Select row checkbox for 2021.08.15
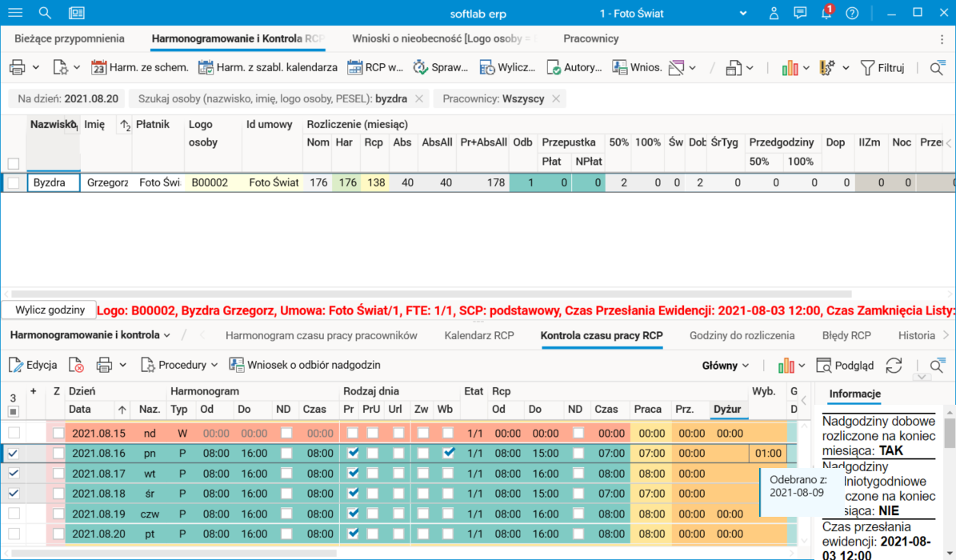 pyautogui.click(x=14, y=433)
